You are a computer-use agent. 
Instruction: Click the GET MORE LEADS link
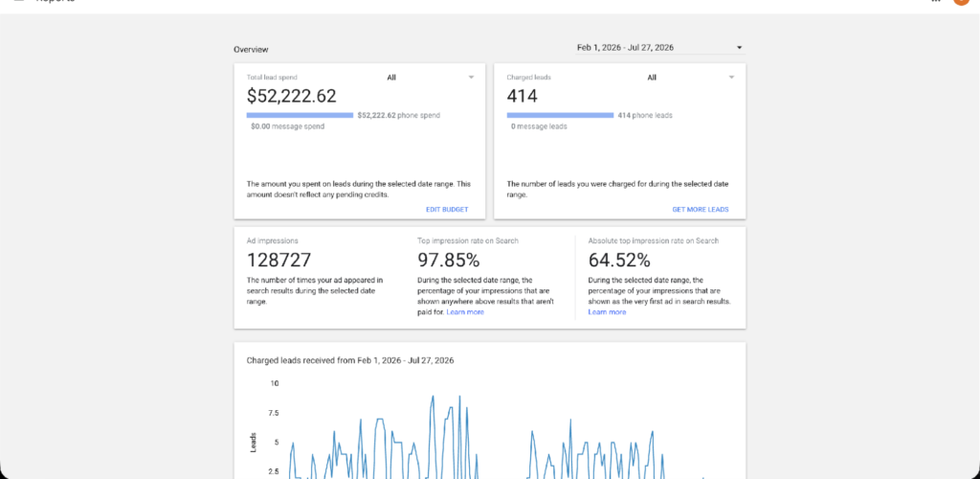700,210
